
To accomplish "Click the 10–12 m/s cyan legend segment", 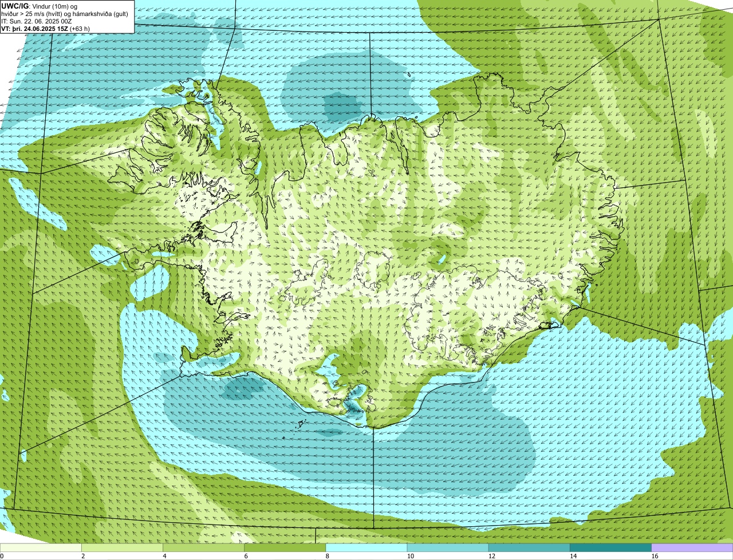I will coord(448,547).
